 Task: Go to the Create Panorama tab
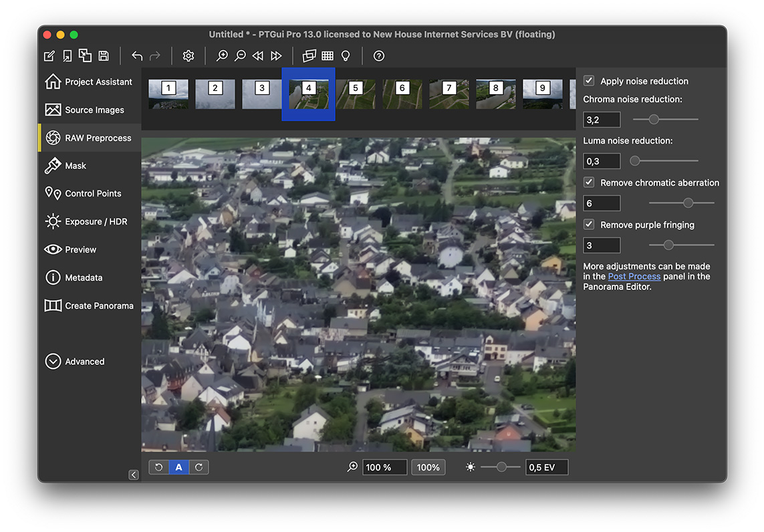coord(89,306)
